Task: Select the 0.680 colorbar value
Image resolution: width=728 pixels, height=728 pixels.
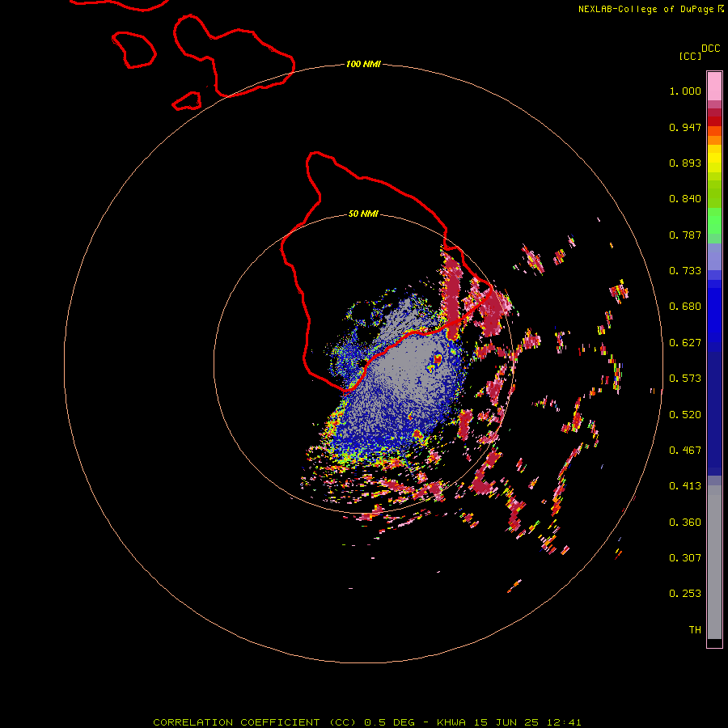Action: 685,307
